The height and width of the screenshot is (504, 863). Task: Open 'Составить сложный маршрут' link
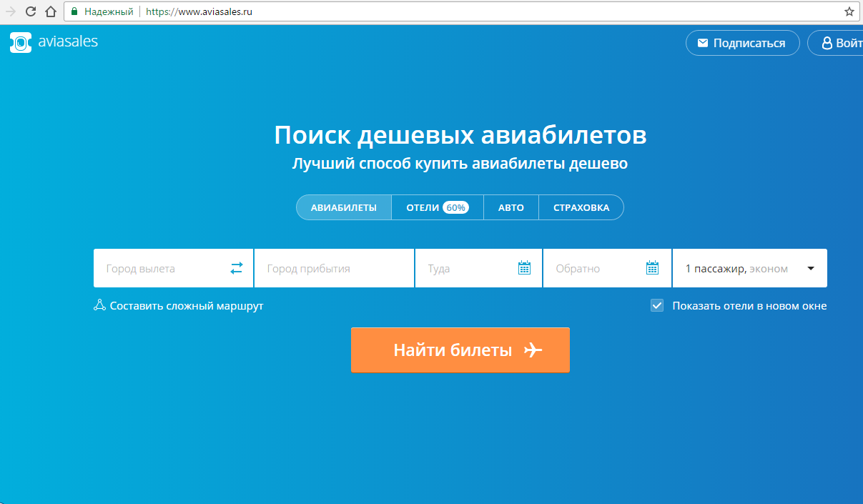186,306
